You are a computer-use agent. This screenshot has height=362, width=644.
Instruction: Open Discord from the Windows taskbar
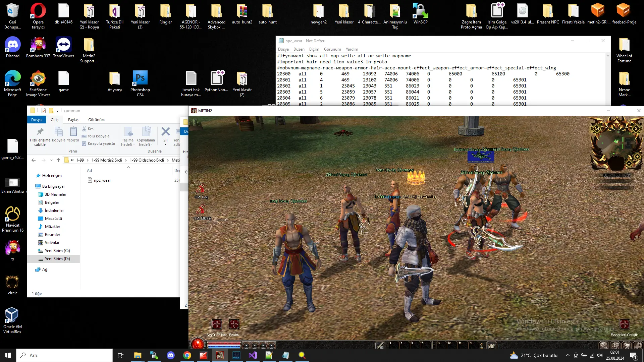(171, 355)
